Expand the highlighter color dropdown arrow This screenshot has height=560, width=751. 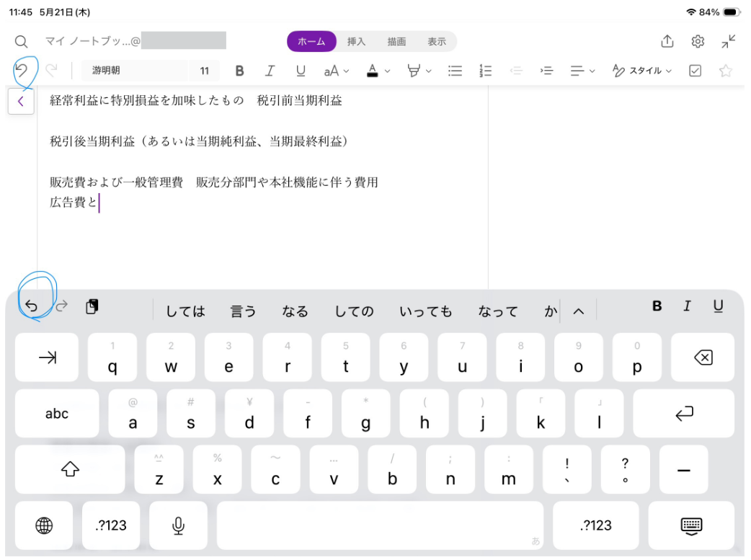click(x=429, y=71)
